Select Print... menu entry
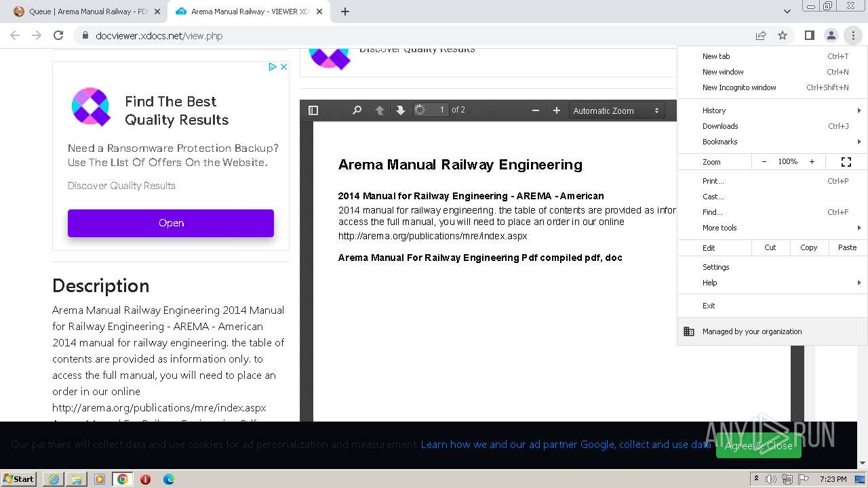 pyautogui.click(x=772, y=181)
